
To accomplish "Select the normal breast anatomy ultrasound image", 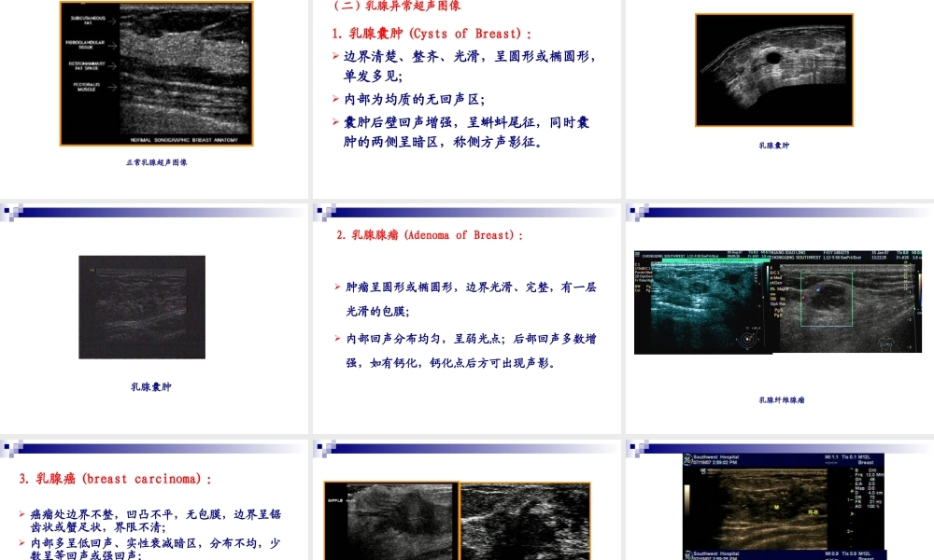I will 154,77.
